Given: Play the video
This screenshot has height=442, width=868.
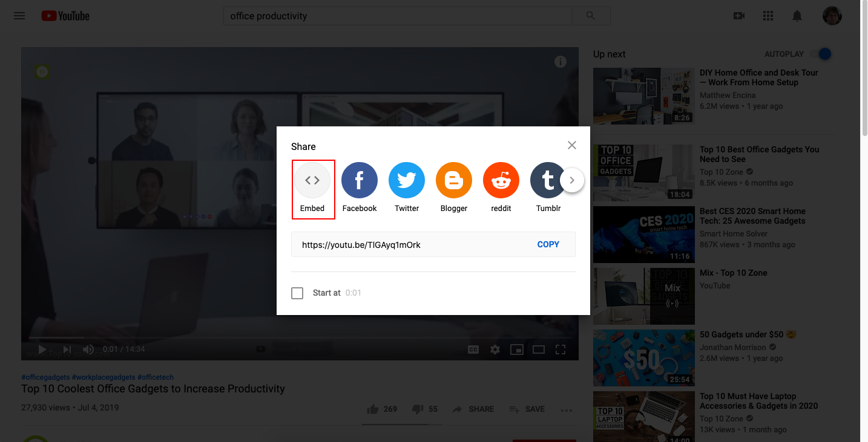Looking at the screenshot, I should pyautogui.click(x=42, y=349).
